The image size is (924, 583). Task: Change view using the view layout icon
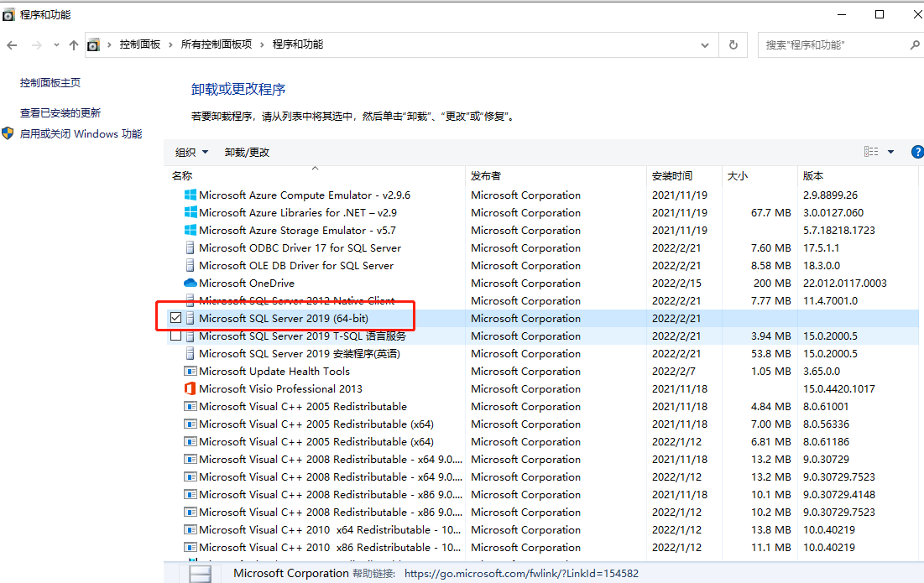click(871, 152)
